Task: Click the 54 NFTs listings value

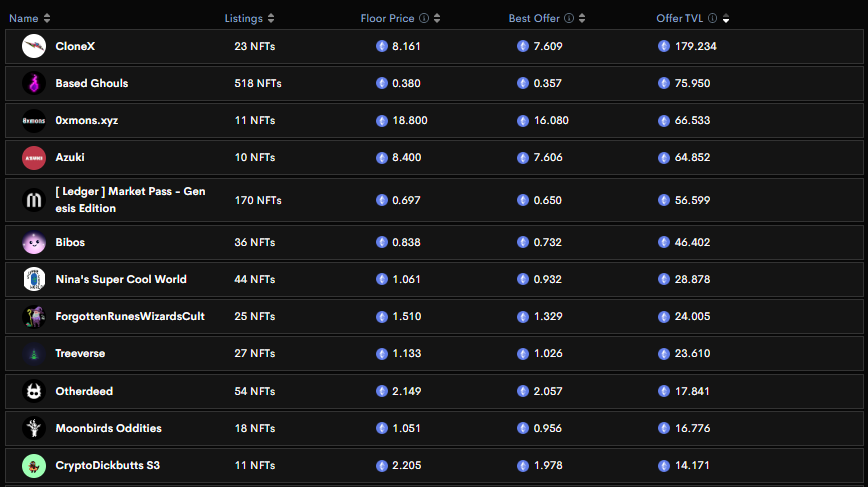Action: (255, 391)
